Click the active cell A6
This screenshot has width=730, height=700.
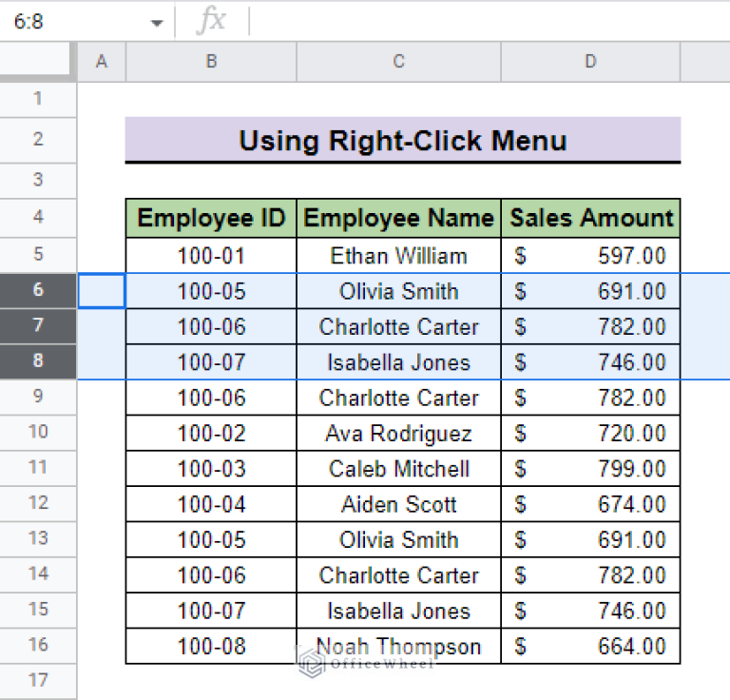(x=102, y=291)
